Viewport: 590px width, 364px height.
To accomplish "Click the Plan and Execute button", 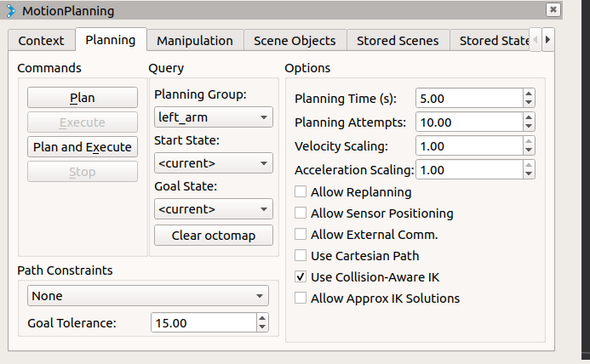I will coord(83,147).
